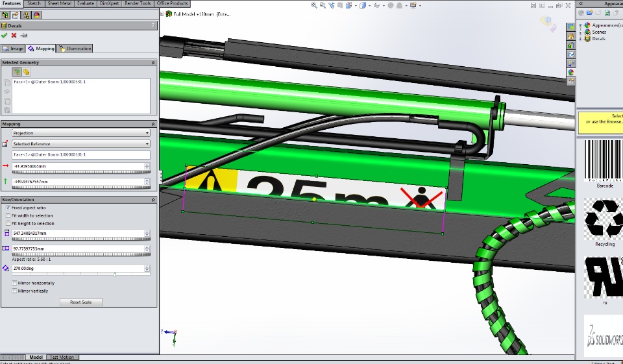The height and width of the screenshot is (364, 623).
Task: Click Apply Scene icon in view toolbar
Action: (x=399, y=5)
